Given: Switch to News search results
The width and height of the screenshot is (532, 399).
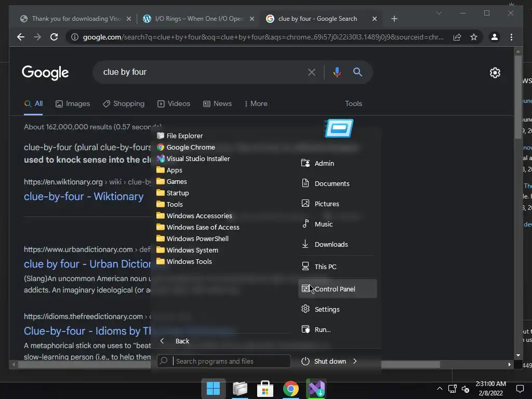Looking at the screenshot, I should (x=217, y=103).
